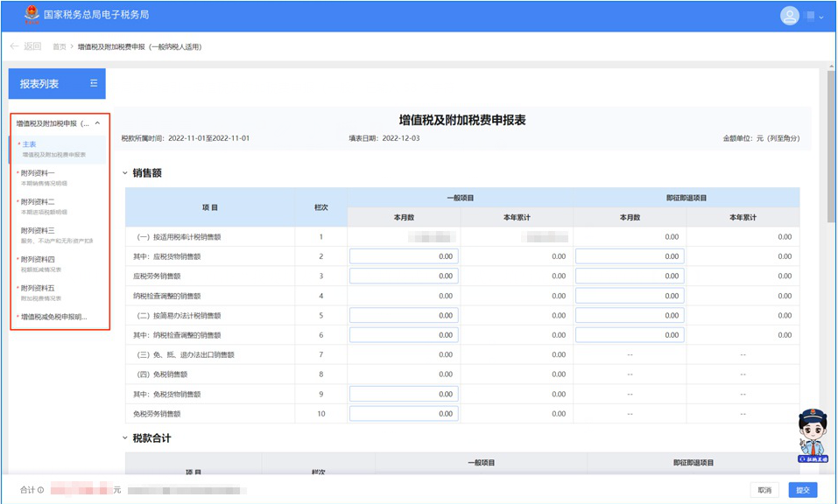This screenshot has width=838, height=504.
Task: Collapse the 税款合计 section
Action: click(125, 437)
